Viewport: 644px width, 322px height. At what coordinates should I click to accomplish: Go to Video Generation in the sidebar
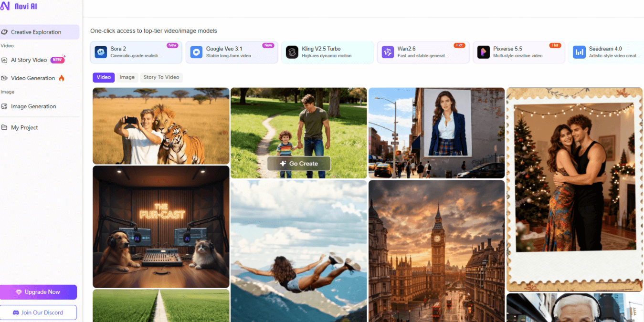tap(33, 78)
